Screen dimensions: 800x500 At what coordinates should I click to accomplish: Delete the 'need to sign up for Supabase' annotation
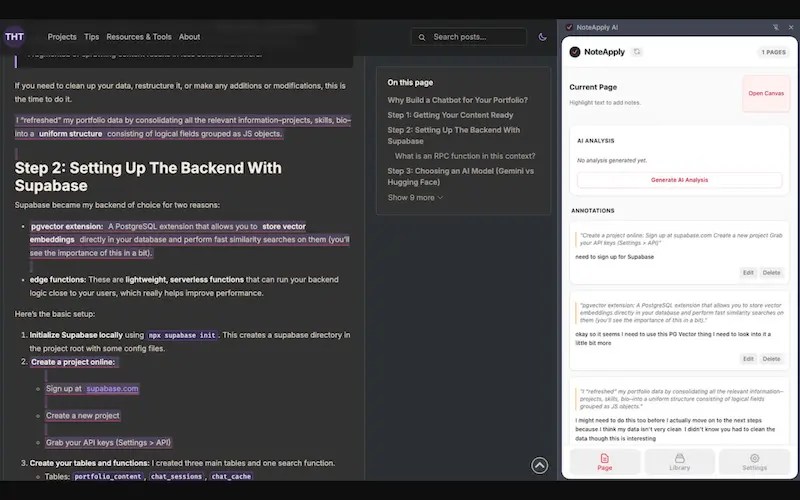(x=771, y=272)
